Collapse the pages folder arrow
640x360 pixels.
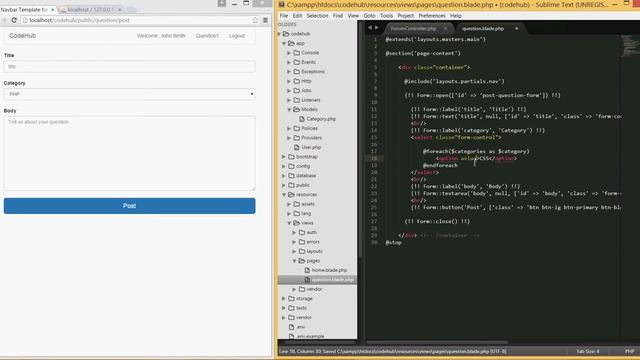294,261
